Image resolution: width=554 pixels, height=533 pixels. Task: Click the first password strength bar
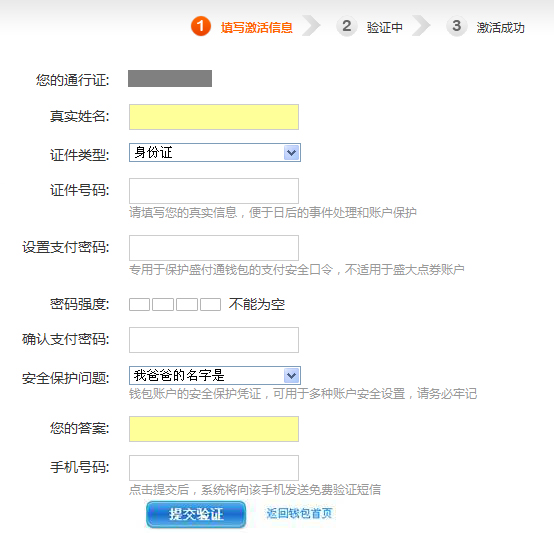point(139,304)
